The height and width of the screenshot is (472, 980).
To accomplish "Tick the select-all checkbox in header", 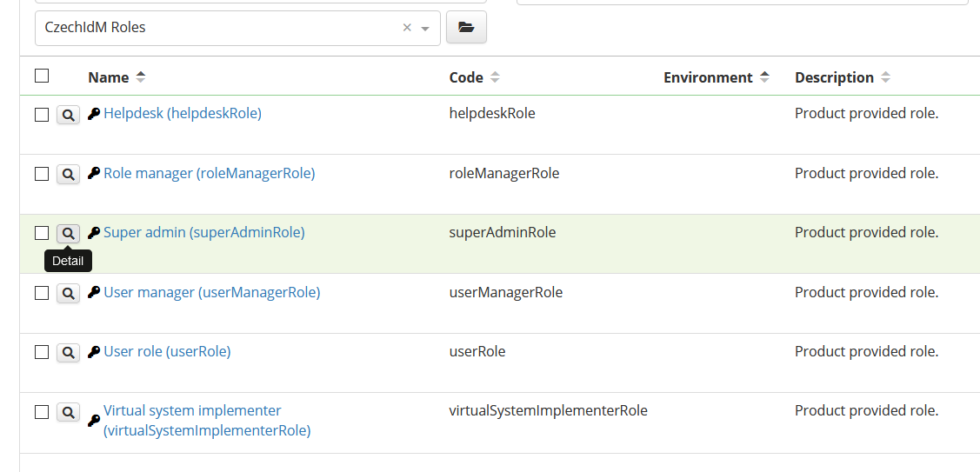I will pos(42,76).
